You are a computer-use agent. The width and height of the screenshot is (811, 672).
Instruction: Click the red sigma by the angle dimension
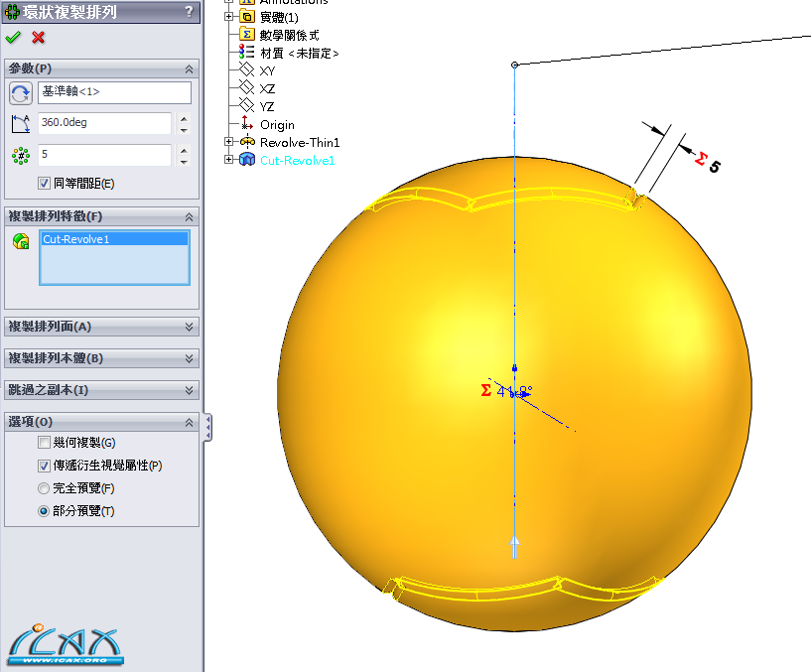click(x=485, y=390)
